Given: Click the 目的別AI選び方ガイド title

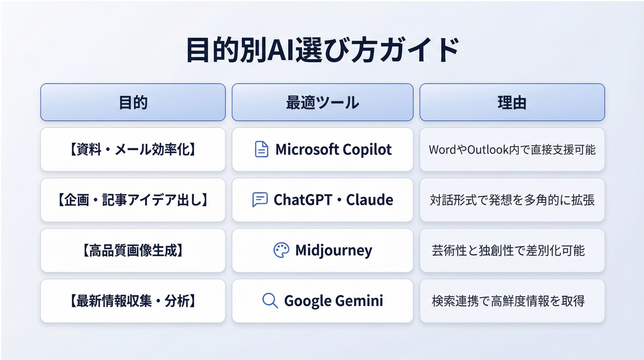Looking at the screenshot, I should tap(322, 50).
